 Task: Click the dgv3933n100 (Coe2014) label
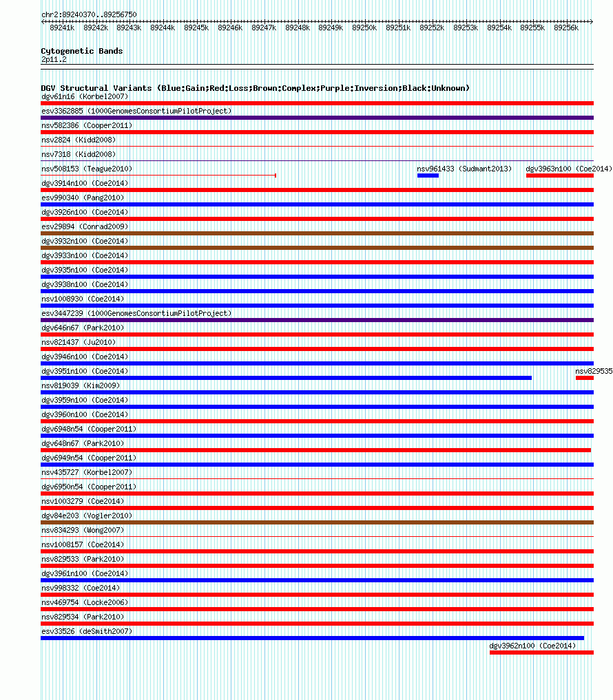pyautogui.click(x=85, y=255)
